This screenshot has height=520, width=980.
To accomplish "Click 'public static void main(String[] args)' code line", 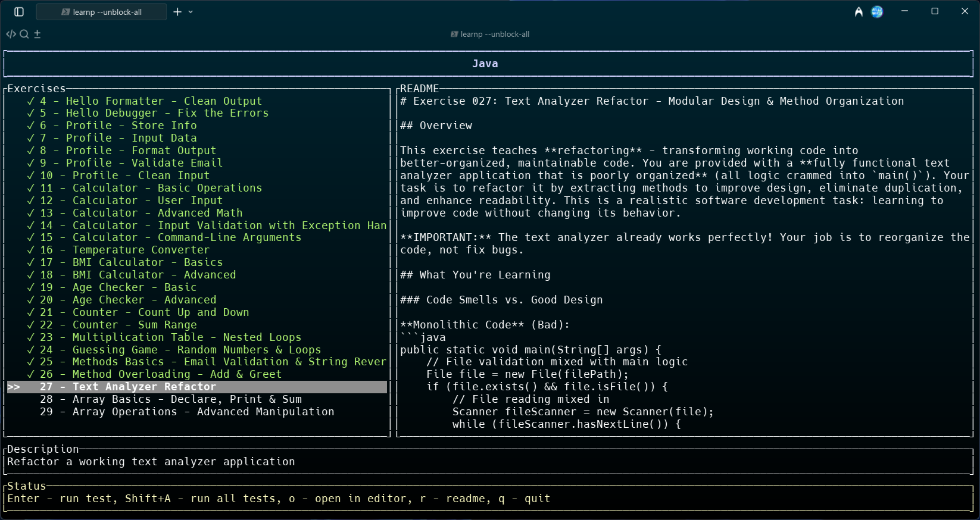I will coord(530,350).
